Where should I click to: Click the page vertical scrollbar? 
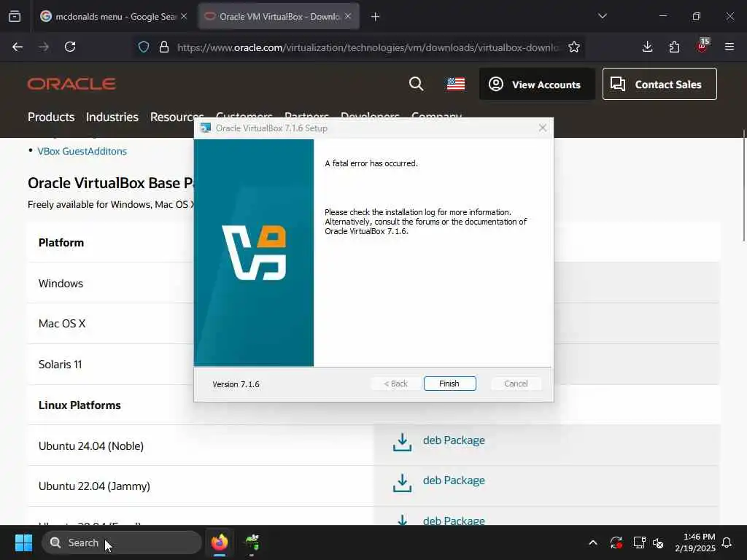pos(743,186)
